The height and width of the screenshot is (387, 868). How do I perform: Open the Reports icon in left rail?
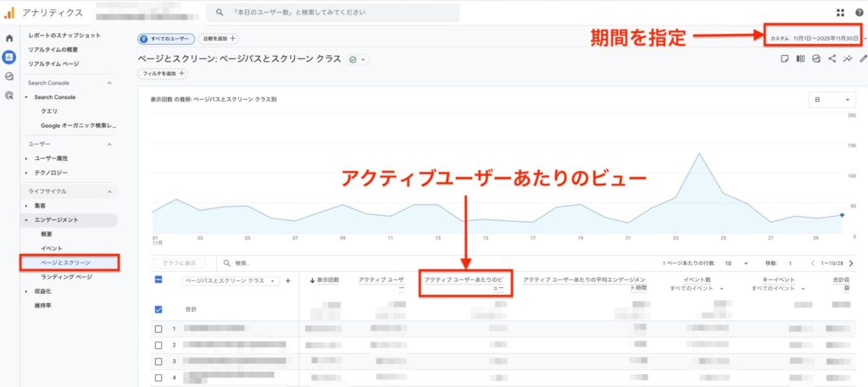(x=9, y=57)
